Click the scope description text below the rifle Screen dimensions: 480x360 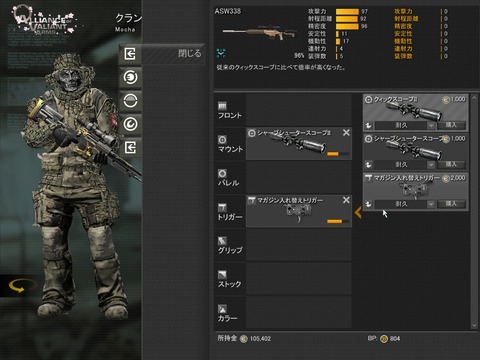[x=281, y=67]
